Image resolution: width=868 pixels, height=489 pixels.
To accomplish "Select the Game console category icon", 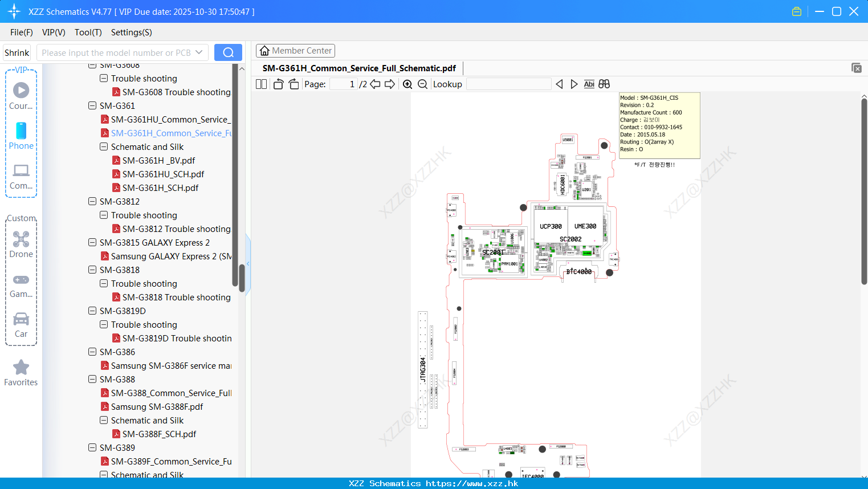I will click(21, 279).
